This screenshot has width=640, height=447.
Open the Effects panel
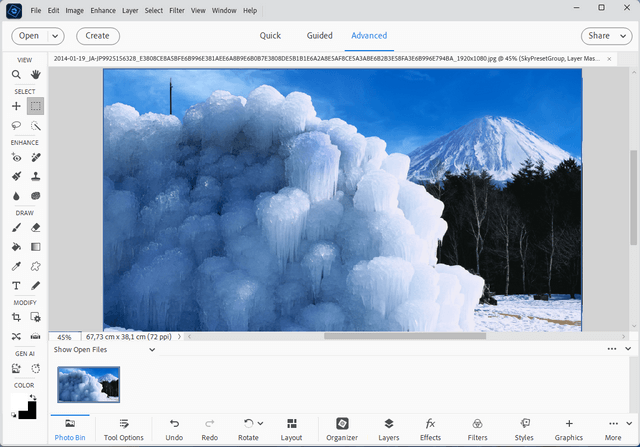pos(430,429)
